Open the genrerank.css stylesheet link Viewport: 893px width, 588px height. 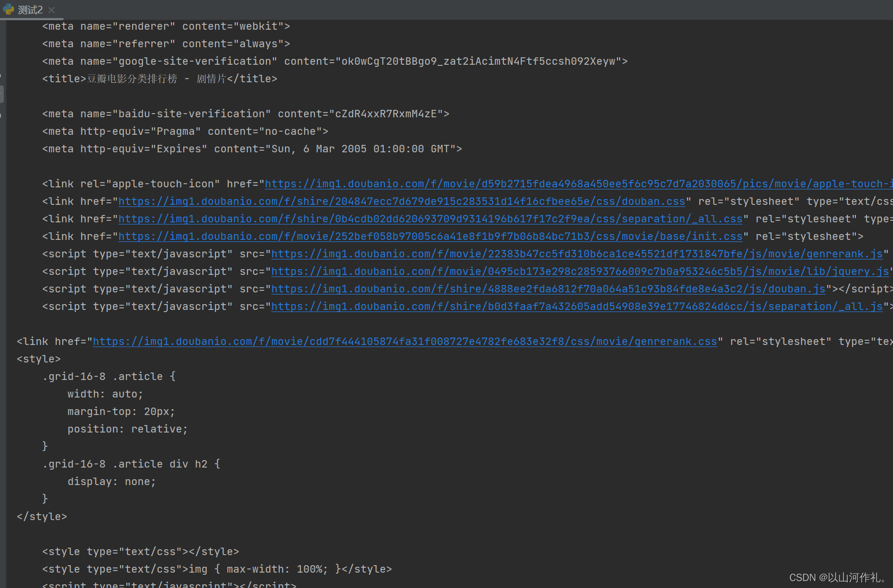point(405,342)
